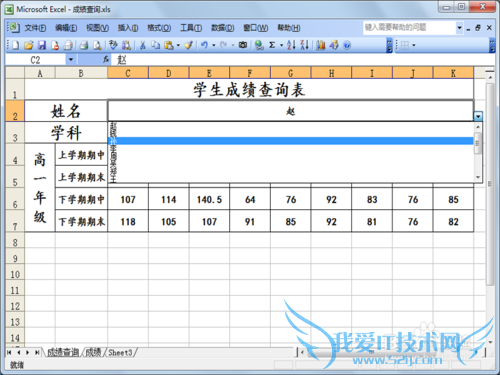Image resolution: width=500 pixels, height=375 pixels.
Task: Click the Permission toolbar icon
Action: point(55,45)
